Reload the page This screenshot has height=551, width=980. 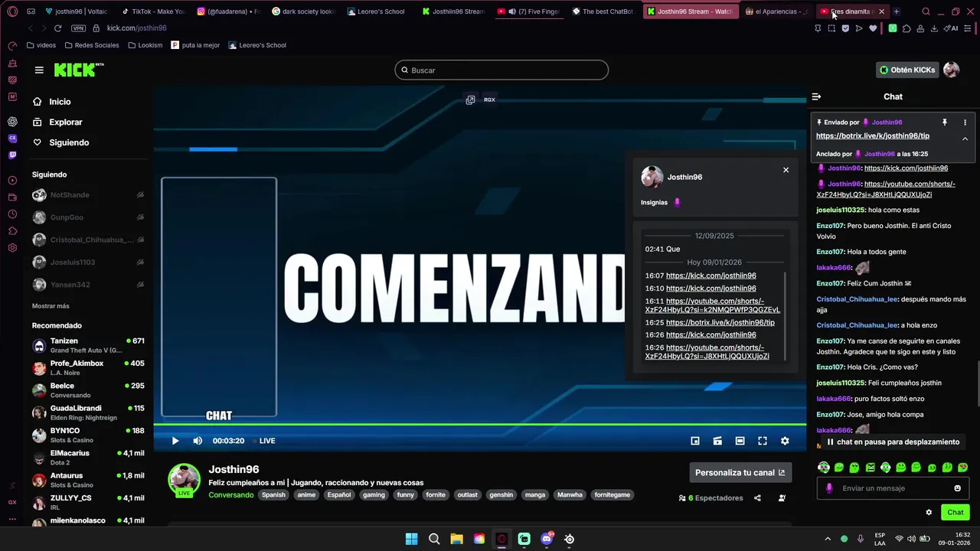pos(57,28)
